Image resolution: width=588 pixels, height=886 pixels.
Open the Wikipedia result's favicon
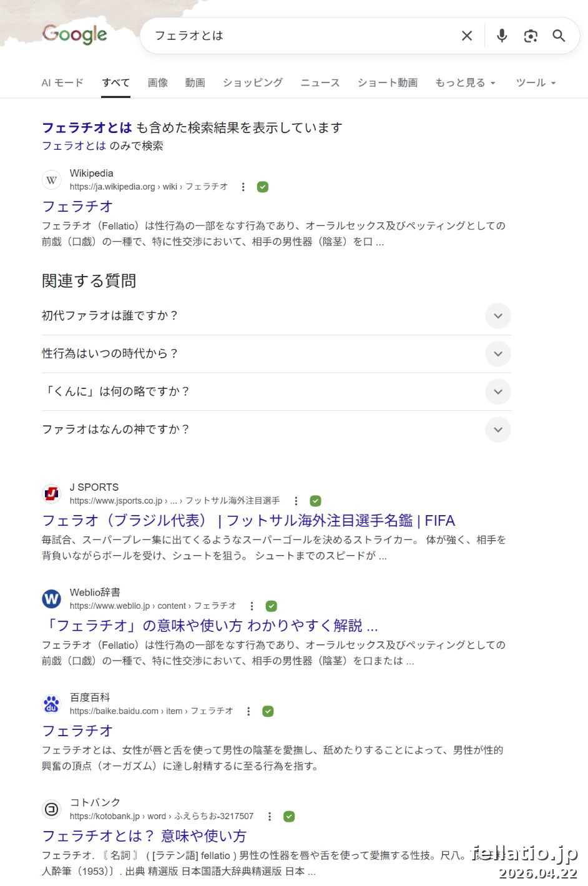51,180
